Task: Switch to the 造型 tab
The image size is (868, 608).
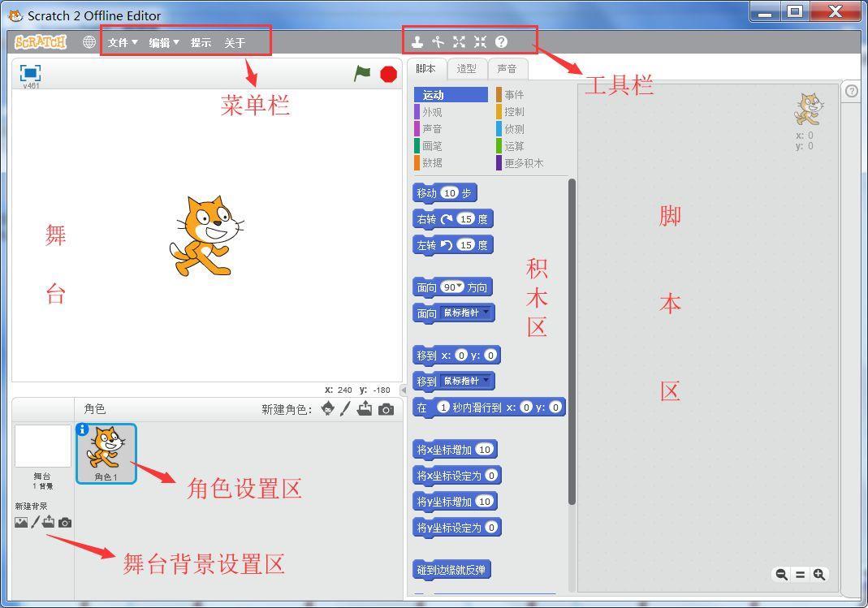Action: (466, 69)
